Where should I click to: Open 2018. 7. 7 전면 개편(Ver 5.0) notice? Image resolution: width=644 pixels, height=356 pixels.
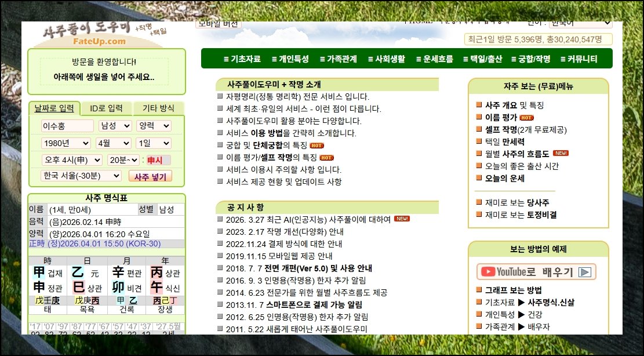299,268
